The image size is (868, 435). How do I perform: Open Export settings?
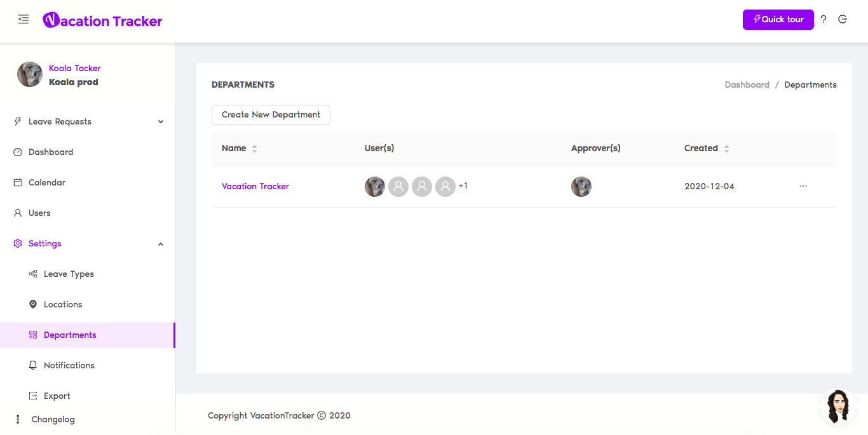tap(88, 396)
